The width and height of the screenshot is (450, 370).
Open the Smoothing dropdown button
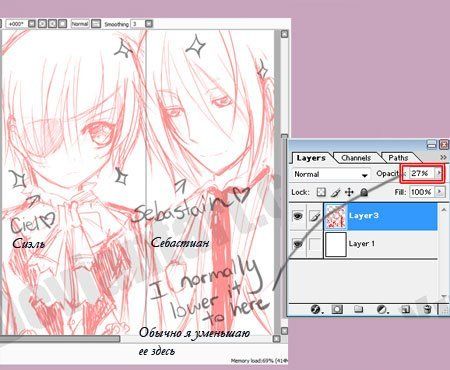(149, 24)
